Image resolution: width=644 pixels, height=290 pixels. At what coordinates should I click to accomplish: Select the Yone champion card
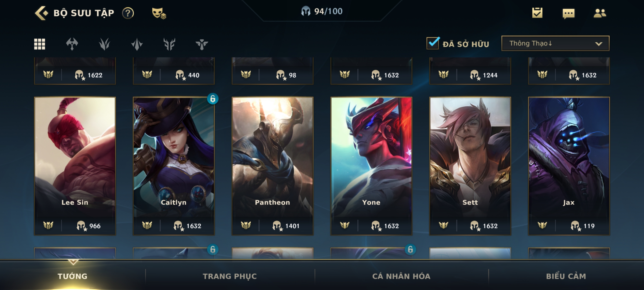[371, 166]
